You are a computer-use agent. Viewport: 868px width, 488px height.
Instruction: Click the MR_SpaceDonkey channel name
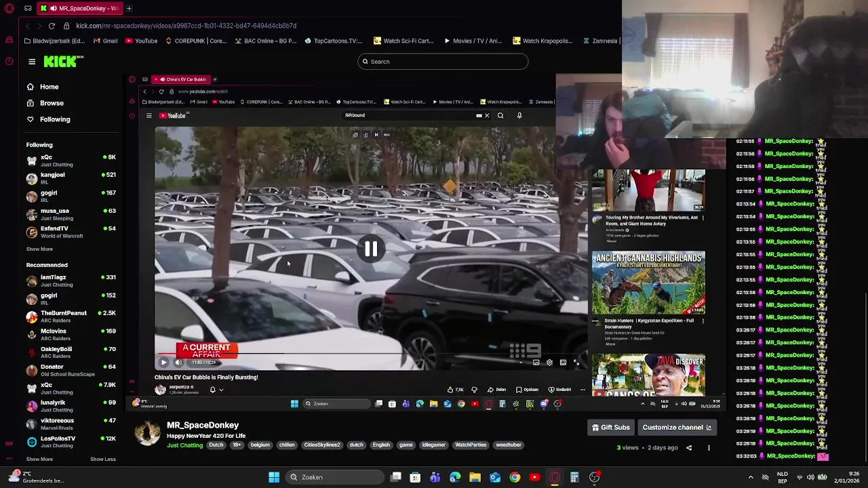tap(203, 425)
